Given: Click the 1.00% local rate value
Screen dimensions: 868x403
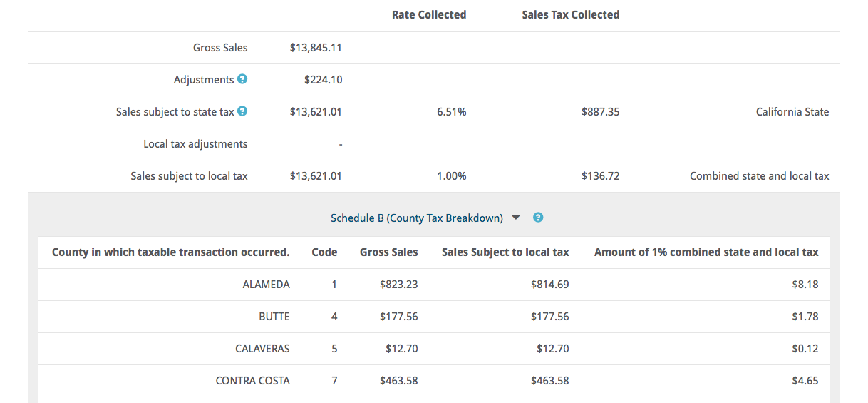Looking at the screenshot, I should pyautogui.click(x=452, y=176).
